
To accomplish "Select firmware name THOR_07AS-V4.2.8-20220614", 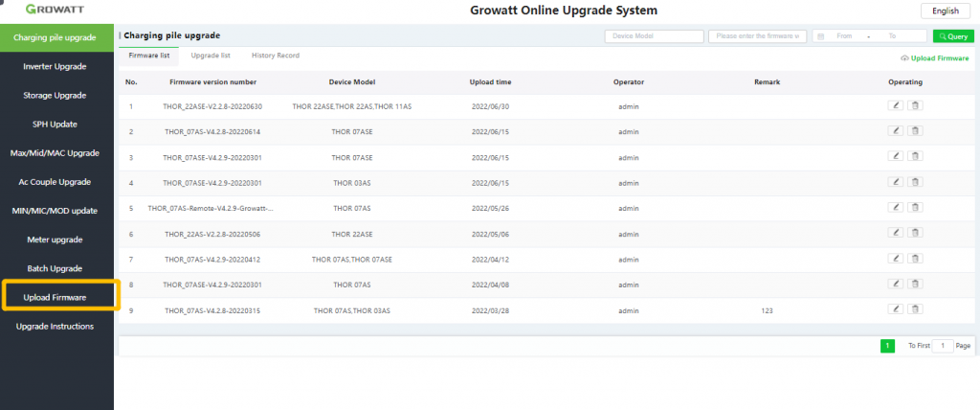I will (212, 132).
